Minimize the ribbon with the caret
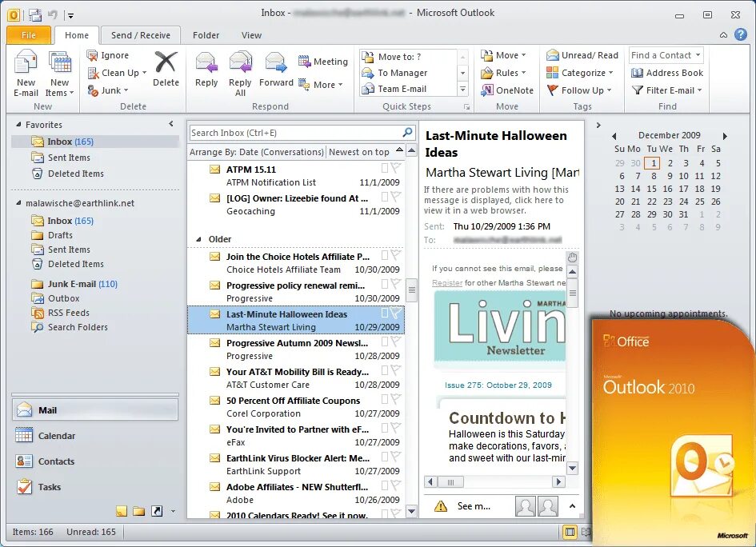Viewport: 756px width, 547px height. click(x=723, y=34)
